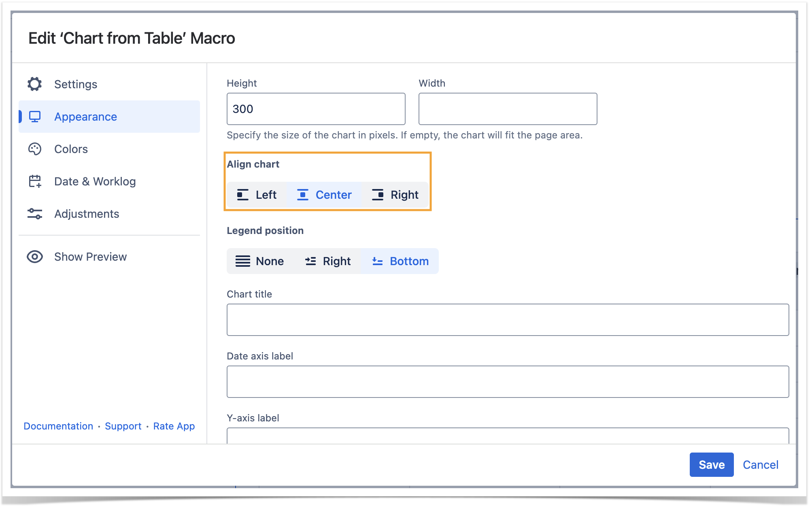Align chart to the Left
The image size is (812, 508).
pos(257,195)
